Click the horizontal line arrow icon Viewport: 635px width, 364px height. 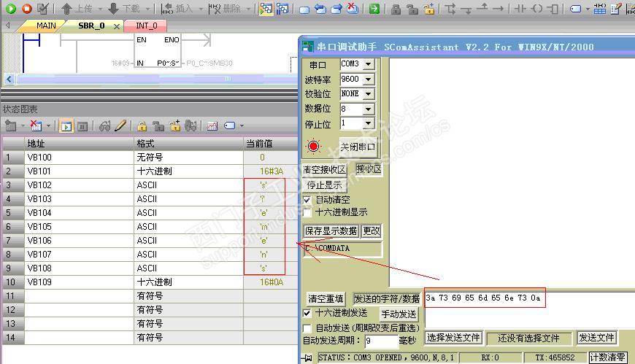point(498,8)
